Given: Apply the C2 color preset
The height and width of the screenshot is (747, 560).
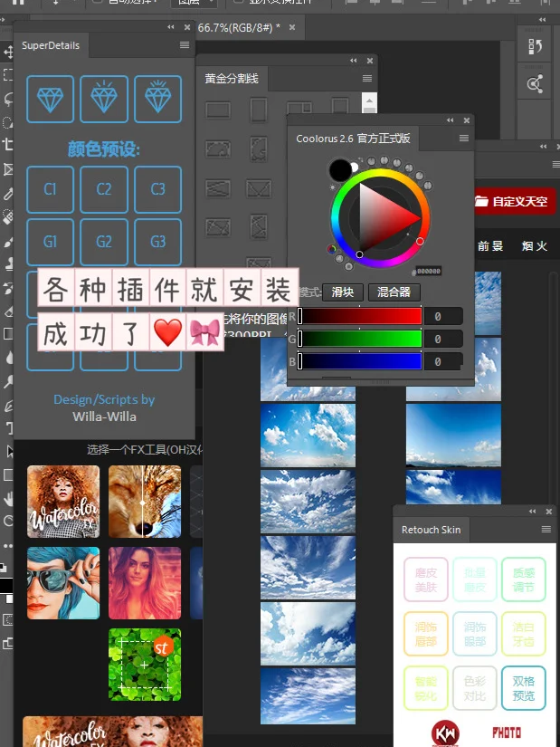Looking at the screenshot, I should tap(104, 189).
